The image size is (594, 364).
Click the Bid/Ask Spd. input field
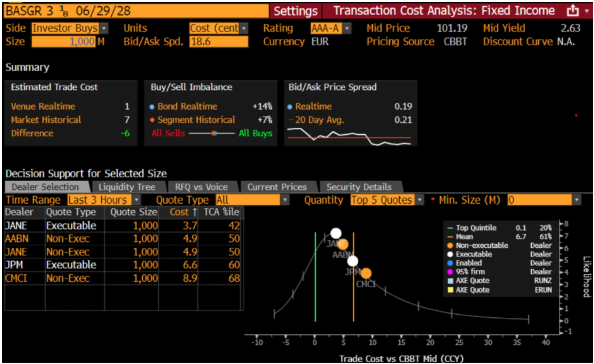(219, 42)
